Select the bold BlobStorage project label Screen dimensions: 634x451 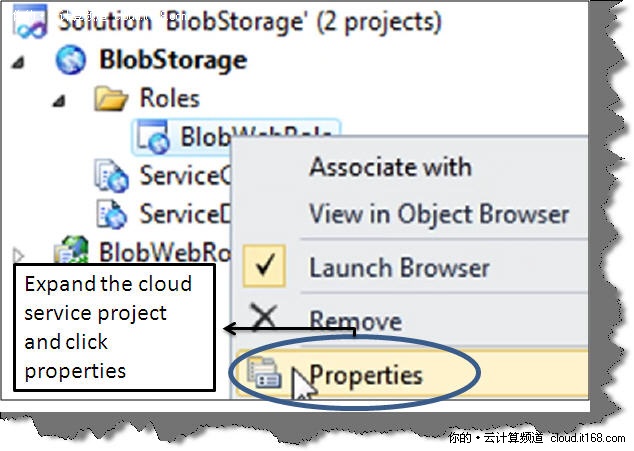(172, 59)
